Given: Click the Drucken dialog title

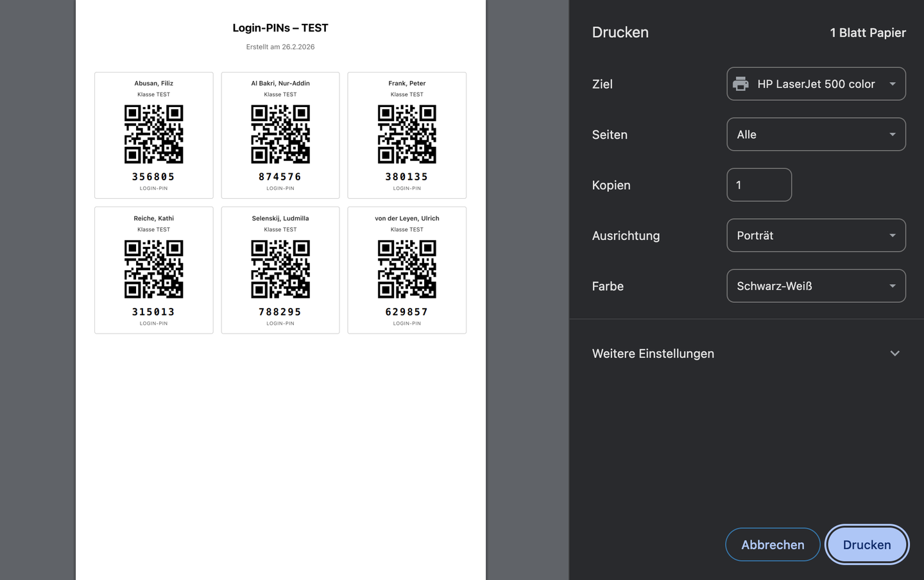Looking at the screenshot, I should 620,32.
